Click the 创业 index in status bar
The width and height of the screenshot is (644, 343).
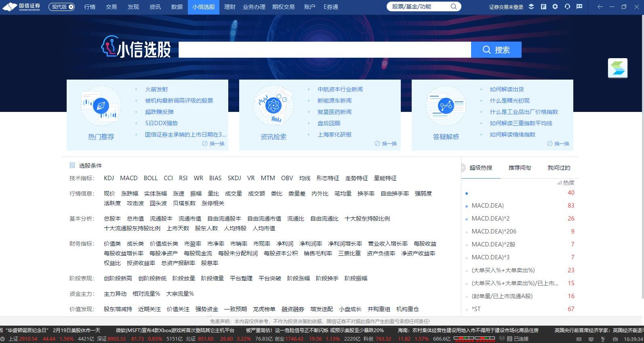(x=280, y=339)
